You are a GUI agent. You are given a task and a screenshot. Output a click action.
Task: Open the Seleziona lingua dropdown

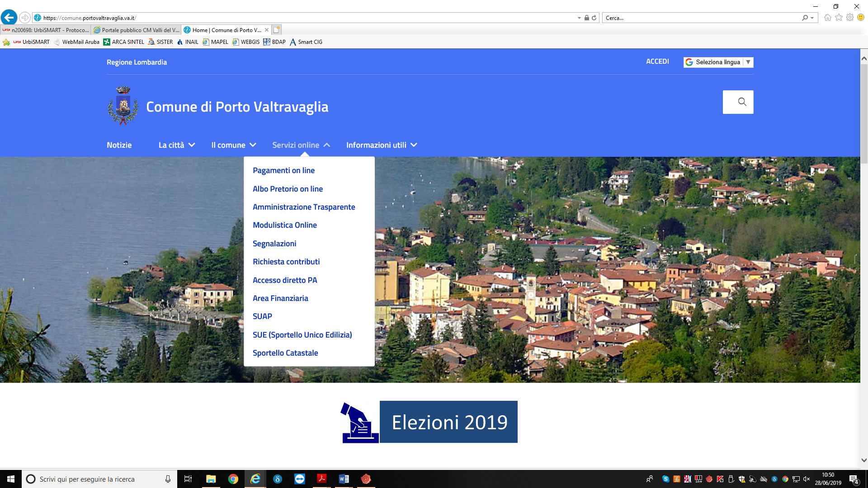click(x=718, y=62)
